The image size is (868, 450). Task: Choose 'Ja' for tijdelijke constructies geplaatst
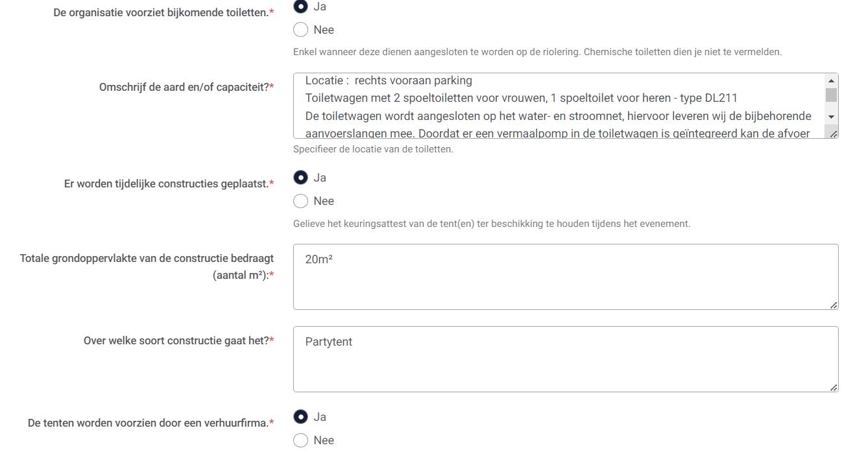click(300, 178)
